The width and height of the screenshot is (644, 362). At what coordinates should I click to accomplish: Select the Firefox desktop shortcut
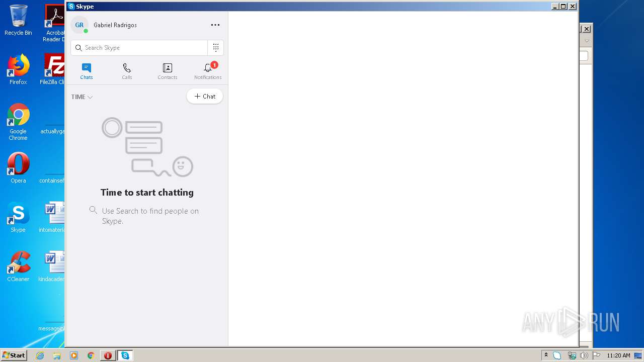(18, 69)
